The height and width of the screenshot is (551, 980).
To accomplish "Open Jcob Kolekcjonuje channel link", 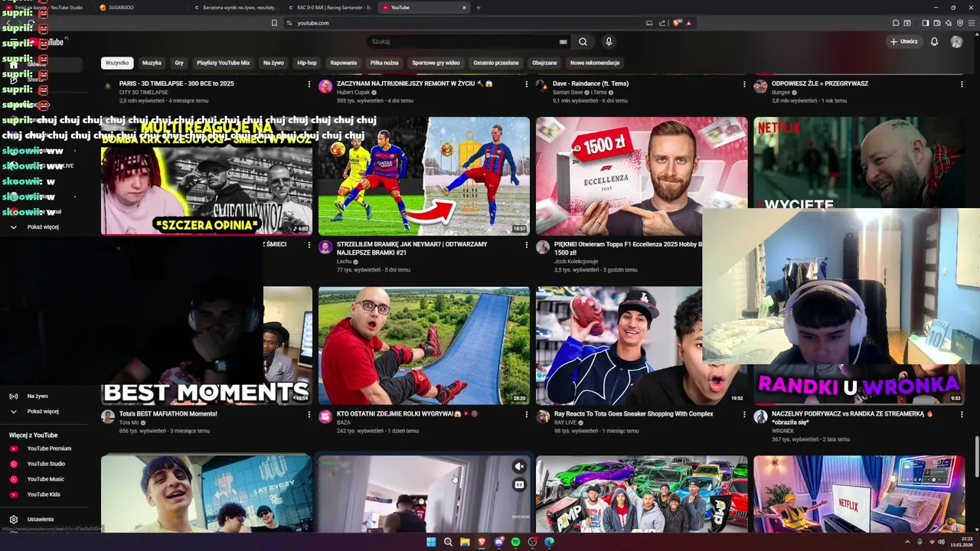I will point(574,262).
